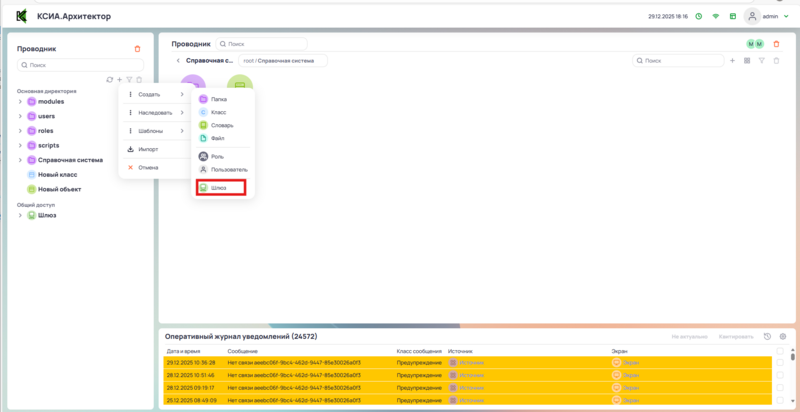Open notification journal settings gear
The image size is (800, 412).
[x=783, y=337]
